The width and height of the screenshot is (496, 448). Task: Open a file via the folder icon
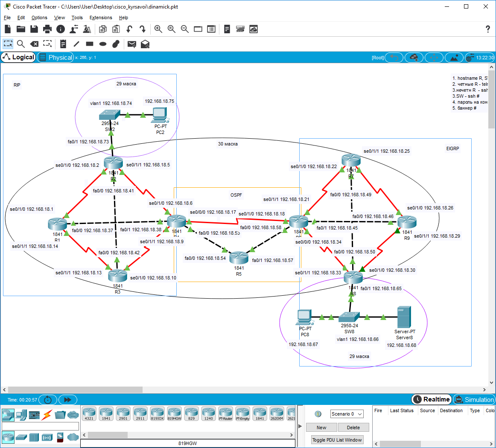pyautogui.click(x=21, y=29)
